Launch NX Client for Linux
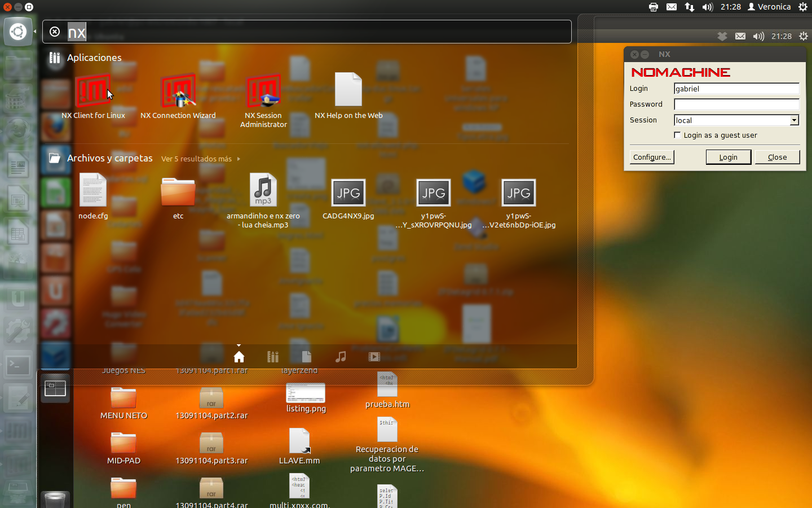Image resolution: width=812 pixels, height=508 pixels. coord(92,90)
